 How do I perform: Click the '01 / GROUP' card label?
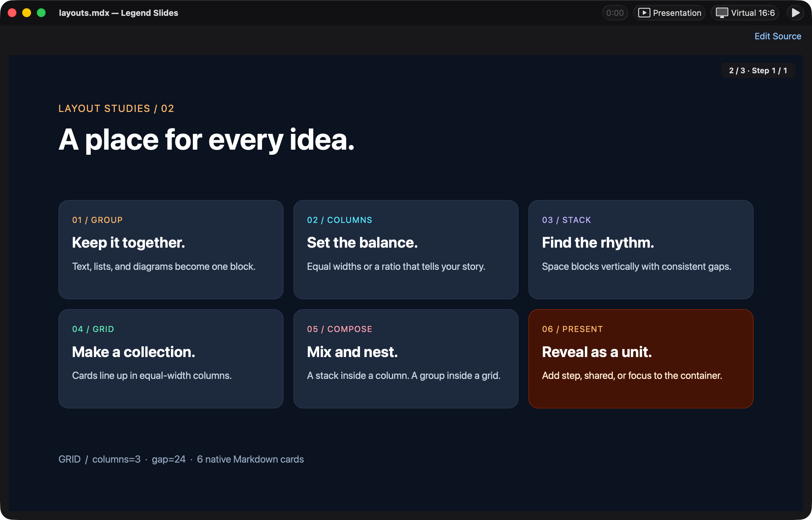coord(97,220)
